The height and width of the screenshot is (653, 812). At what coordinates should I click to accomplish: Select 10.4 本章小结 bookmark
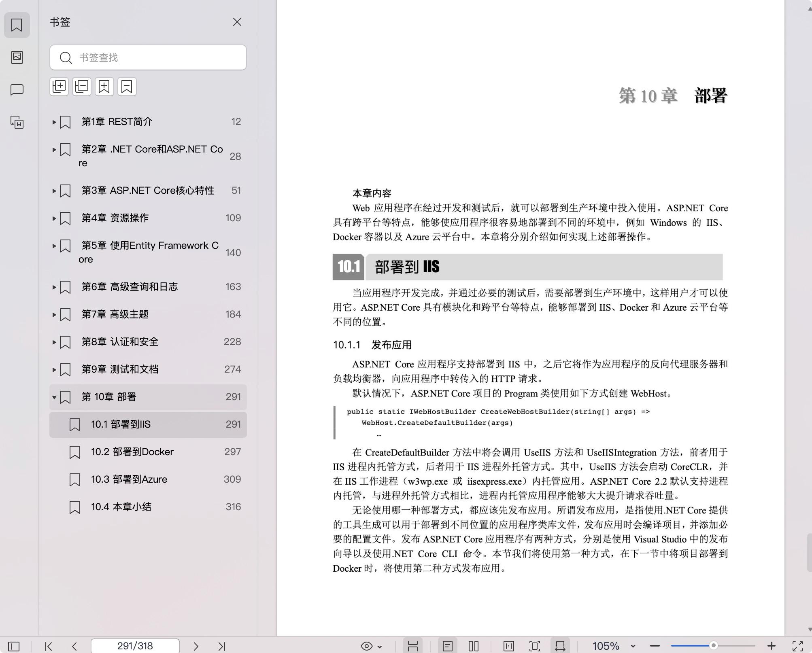pyautogui.click(x=148, y=507)
